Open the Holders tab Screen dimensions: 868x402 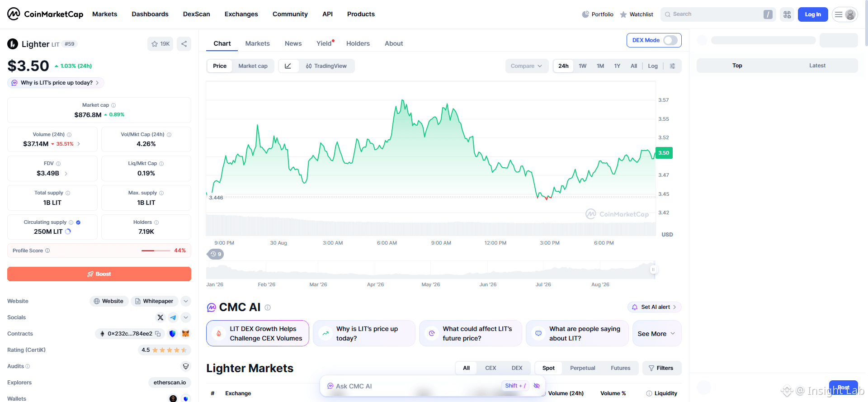coord(358,43)
